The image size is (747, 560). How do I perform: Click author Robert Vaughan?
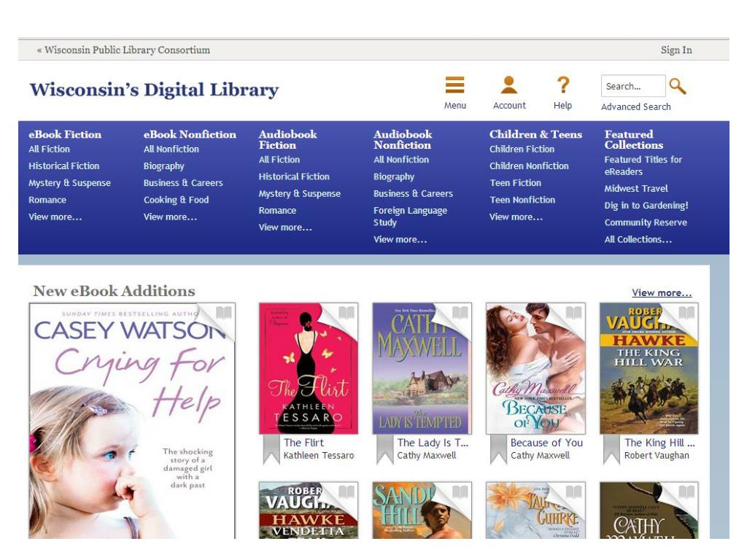tap(657, 456)
